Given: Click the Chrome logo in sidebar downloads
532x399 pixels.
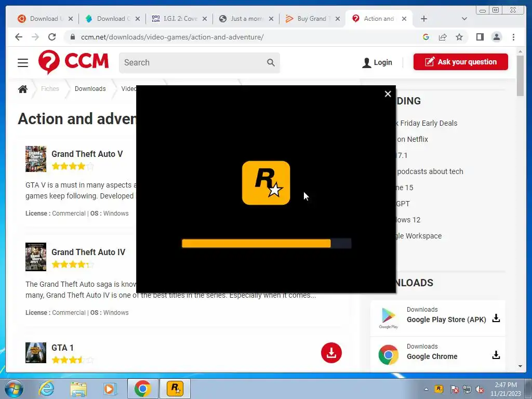Looking at the screenshot, I should [389, 355].
